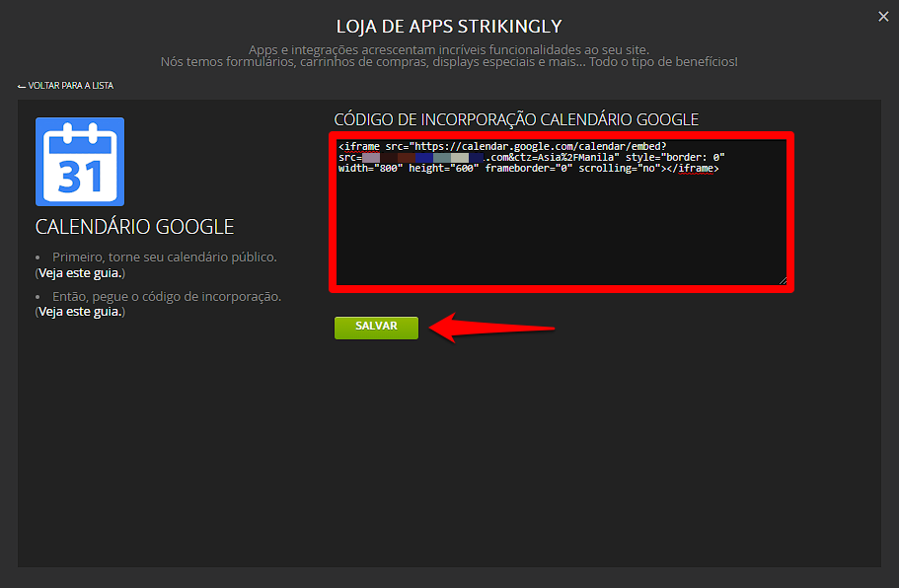Screen dimensions: 899x588
Task: Click the Google Calendar app icon
Action: tap(80, 162)
